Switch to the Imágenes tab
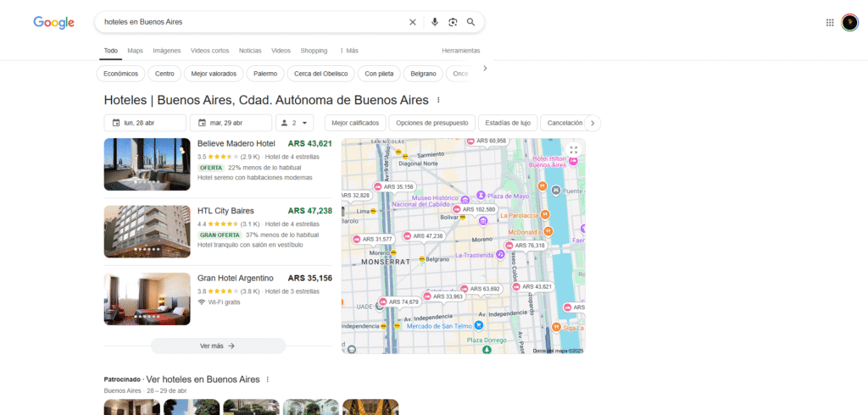Screen dimensions: 868x415 [167, 51]
